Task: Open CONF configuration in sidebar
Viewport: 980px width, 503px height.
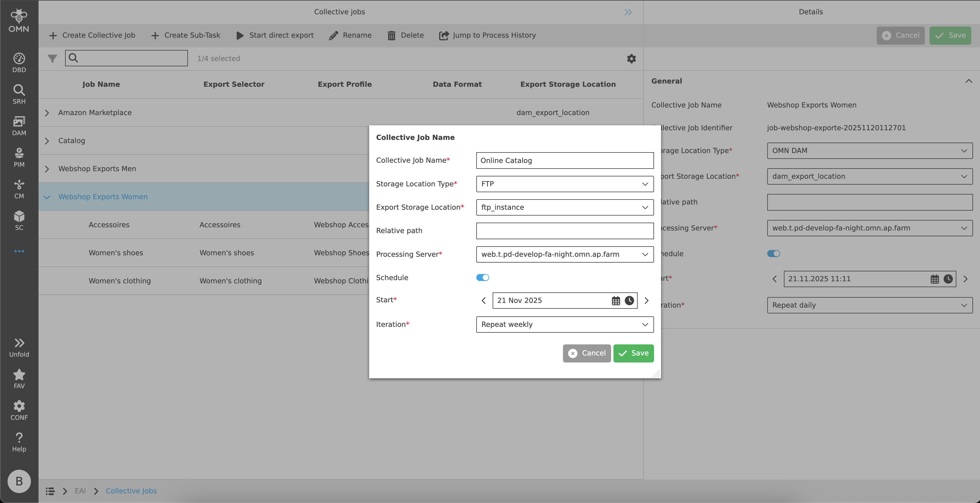Action: [x=19, y=410]
